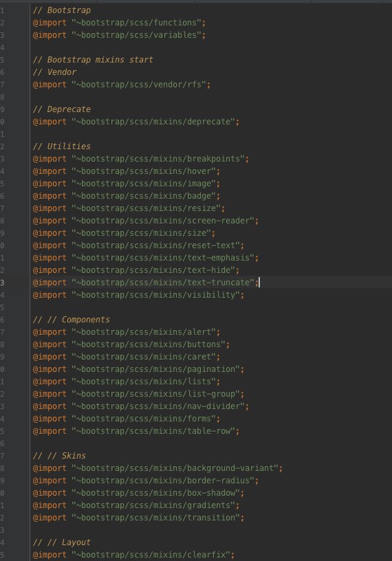The image size is (392, 561).
Task: Click the mixins/lists import line
Action: pyautogui.click(x=127, y=382)
